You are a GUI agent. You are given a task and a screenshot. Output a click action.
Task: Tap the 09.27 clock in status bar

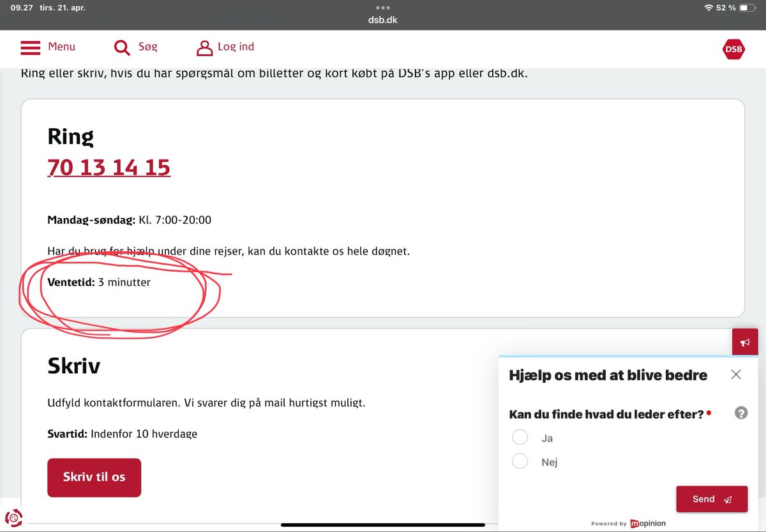pos(22,8)
